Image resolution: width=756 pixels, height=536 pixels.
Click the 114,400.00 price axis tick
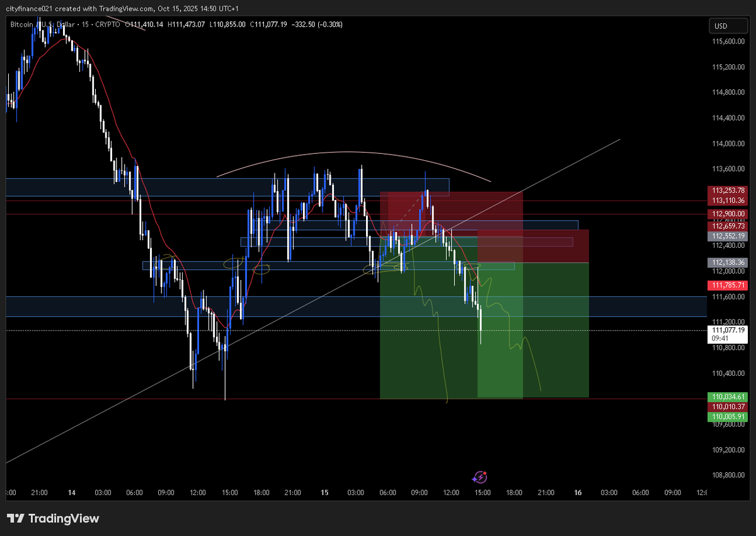[728, 118]
